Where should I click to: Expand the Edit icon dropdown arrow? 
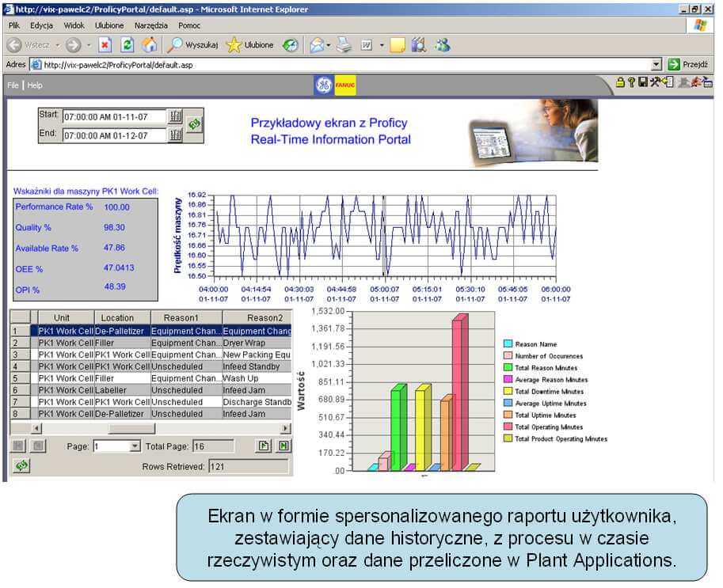point(382,45)
